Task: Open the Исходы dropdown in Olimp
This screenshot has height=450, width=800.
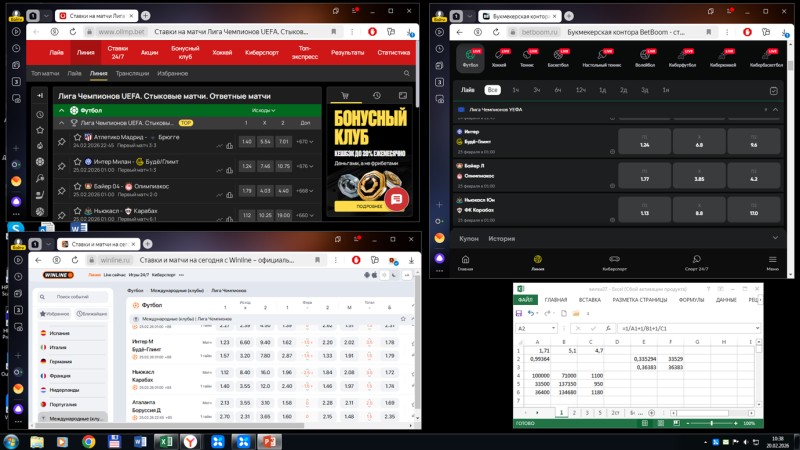Action: (x=264, y=110)
